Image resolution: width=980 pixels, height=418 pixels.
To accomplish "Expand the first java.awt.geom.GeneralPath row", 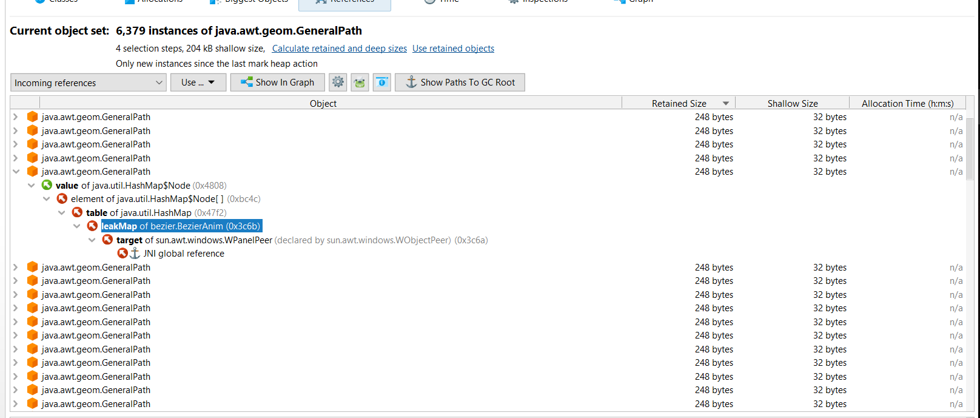I will [16, 116].
